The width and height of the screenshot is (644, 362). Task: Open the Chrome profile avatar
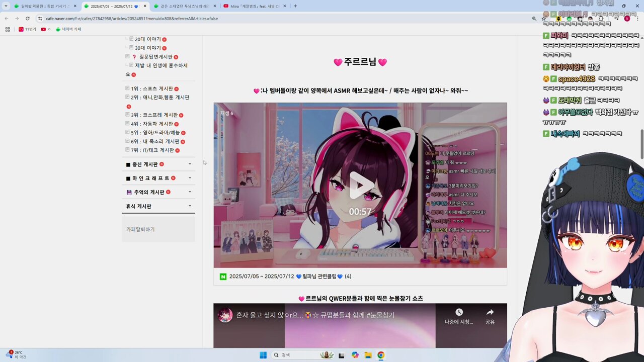click(627, 19)
